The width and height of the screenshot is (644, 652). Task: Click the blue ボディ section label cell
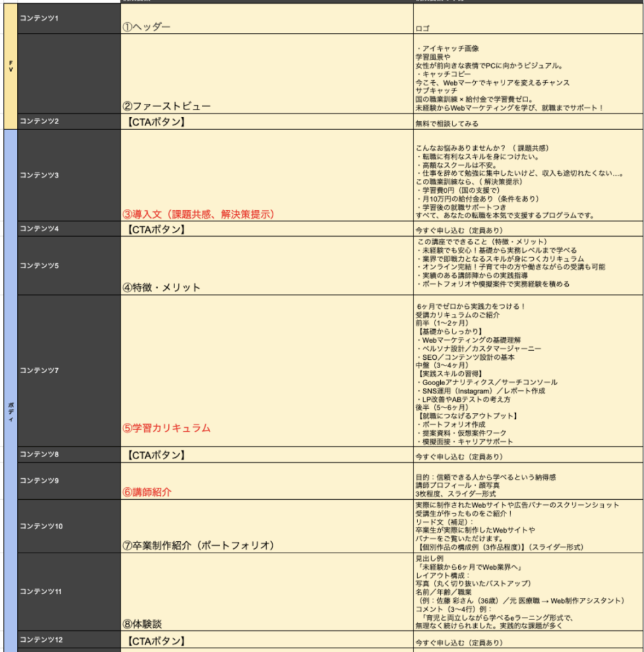10,390
